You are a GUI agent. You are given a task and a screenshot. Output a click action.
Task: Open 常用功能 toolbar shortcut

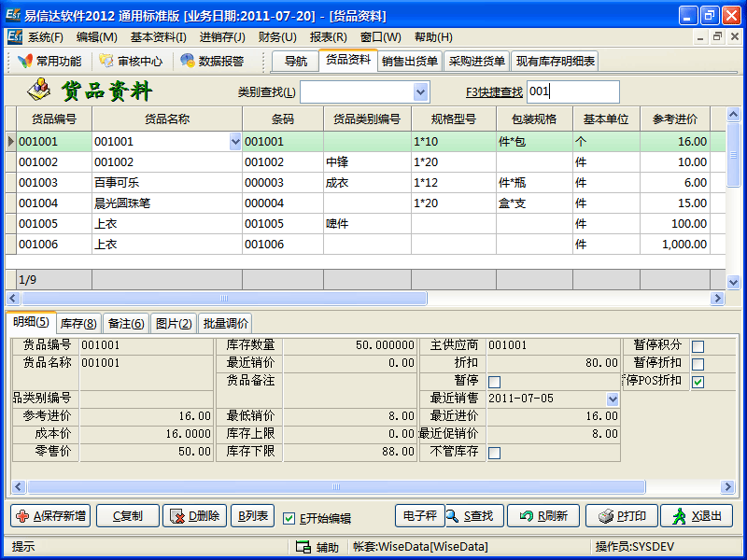(49, 62)
